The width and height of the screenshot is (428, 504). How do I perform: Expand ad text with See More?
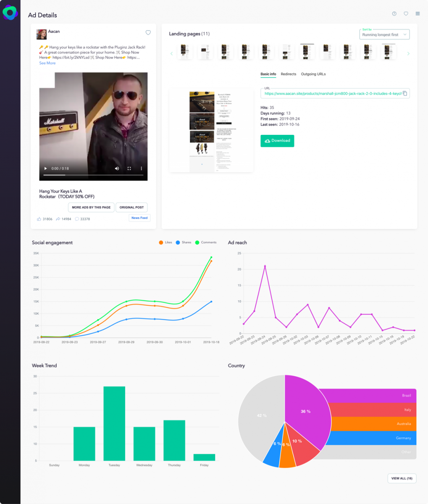tap(47, 63)
